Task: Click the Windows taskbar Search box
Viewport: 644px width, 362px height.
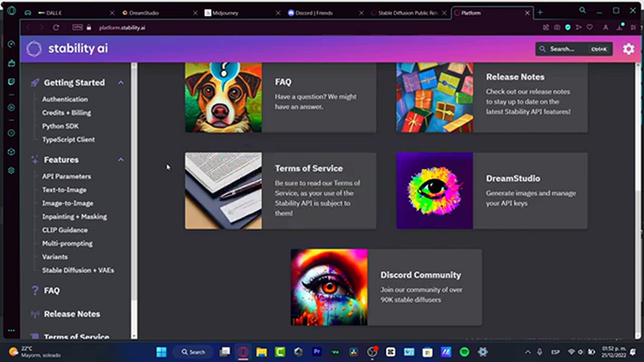Action: [193, 352]
